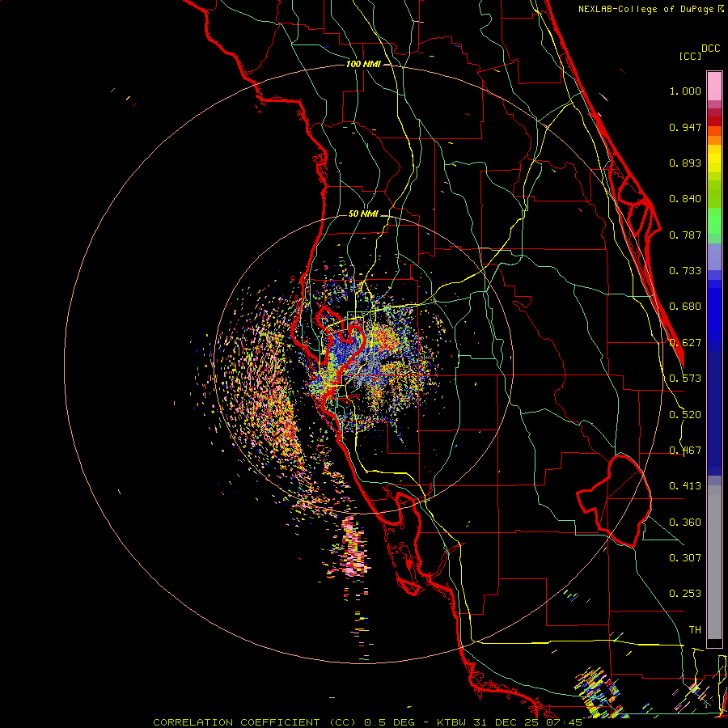728x728 pixels.
Task: Pick the bright green color bar segment
Action: point(714,221)
